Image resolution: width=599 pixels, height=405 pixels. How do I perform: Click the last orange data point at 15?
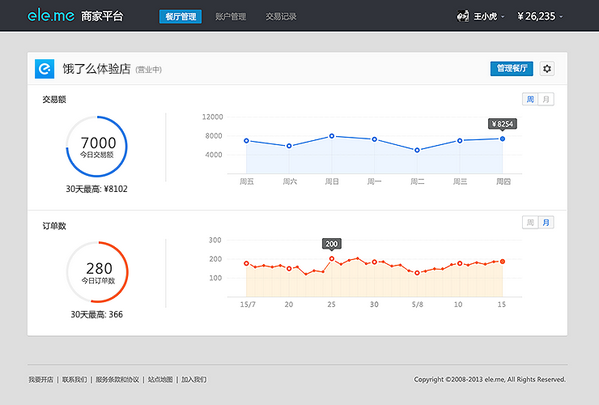(x=502, y=261)
